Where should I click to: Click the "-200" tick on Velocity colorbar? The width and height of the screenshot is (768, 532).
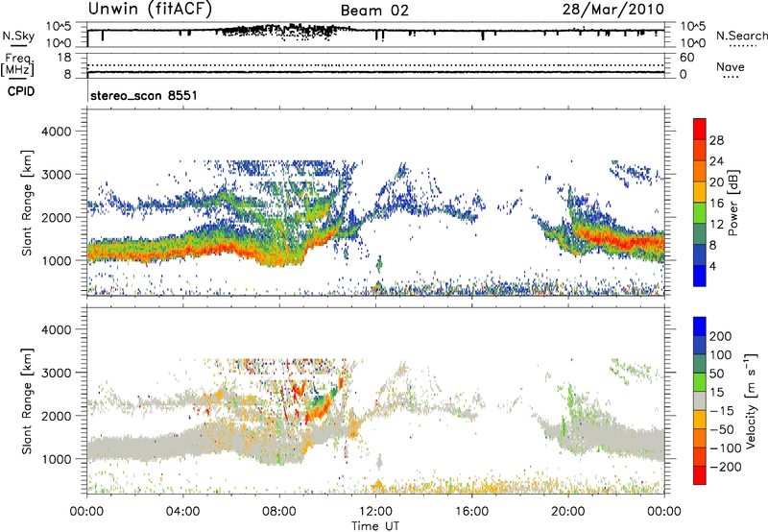(725, 467)
